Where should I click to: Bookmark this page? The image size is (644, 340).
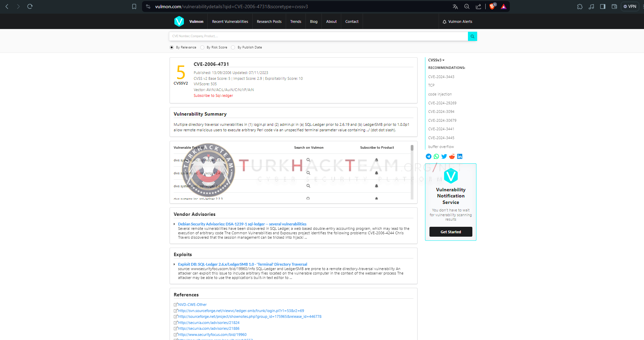pos(134,6)
